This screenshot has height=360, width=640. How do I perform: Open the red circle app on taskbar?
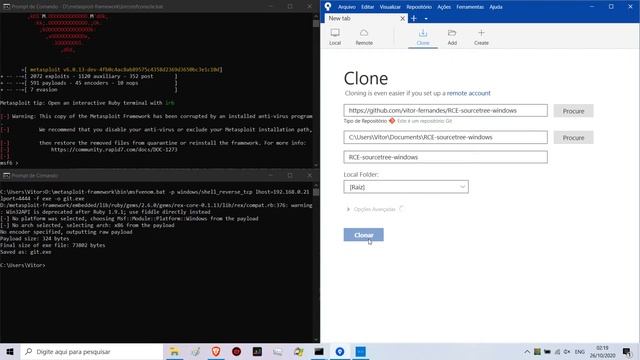(236, 351)
